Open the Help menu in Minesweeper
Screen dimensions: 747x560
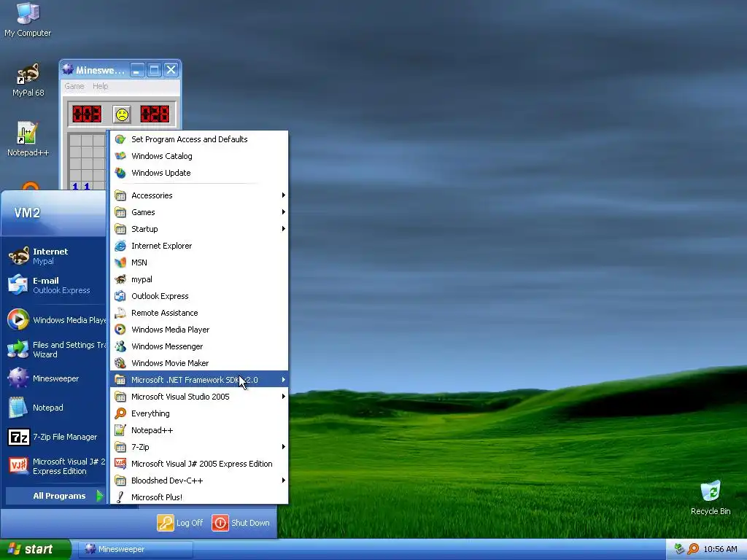tap(100, 86)
